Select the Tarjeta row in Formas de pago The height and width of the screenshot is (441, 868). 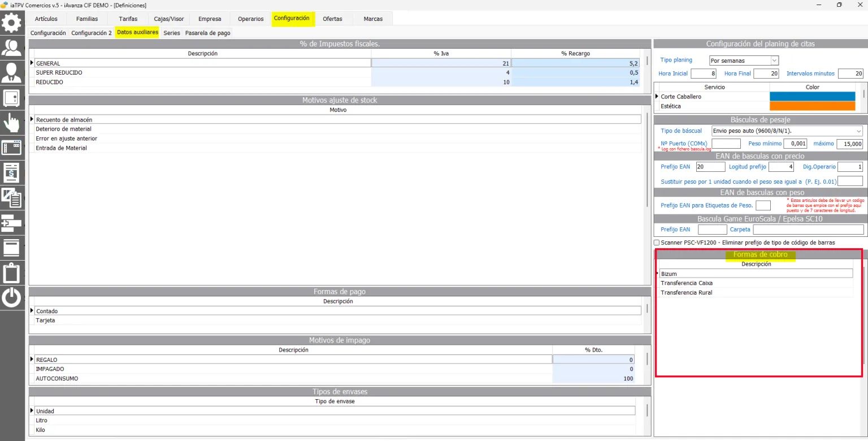[x=338, y=321]
